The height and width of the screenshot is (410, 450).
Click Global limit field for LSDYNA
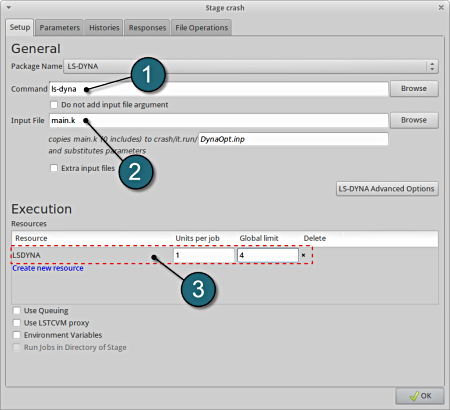[268, 255]
